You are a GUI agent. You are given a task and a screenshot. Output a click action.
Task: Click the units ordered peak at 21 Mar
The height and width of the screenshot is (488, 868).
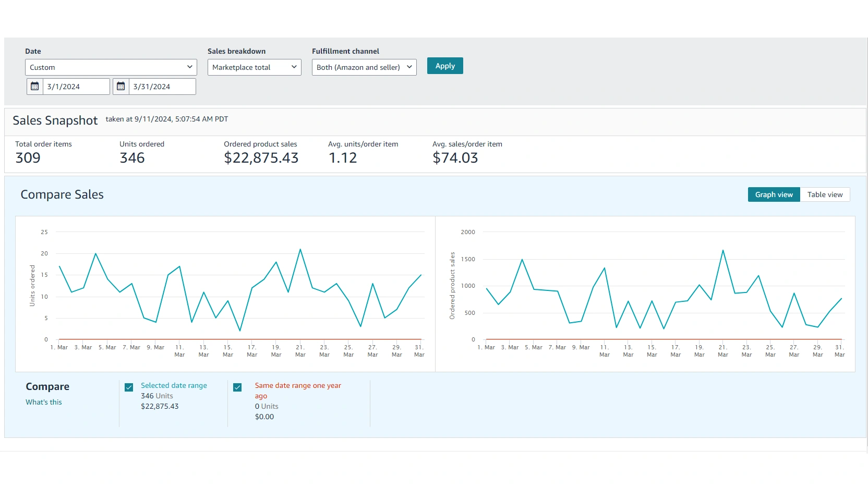pos(300,249)
